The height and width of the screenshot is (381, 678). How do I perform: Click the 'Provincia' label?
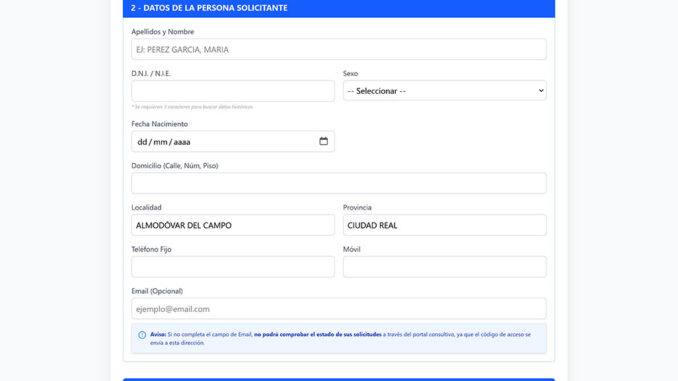pyautogui.click(x=357, y=208)
